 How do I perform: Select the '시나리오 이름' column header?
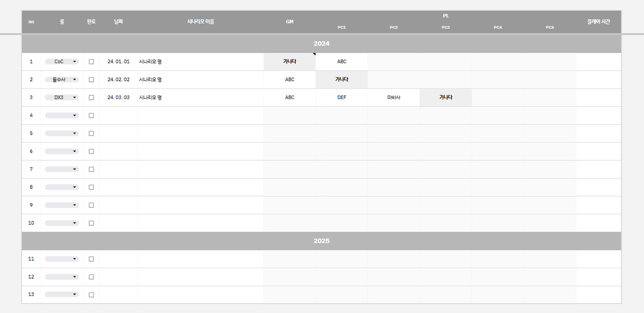pyautogui.click(x=201, y=21)
